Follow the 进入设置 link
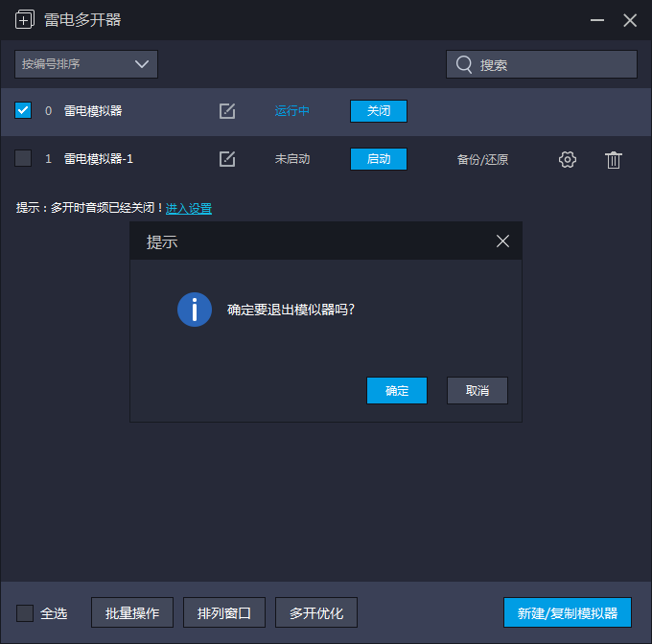This screenshot has height=644, width=652. pyautogui.click(x=189, y=208)
